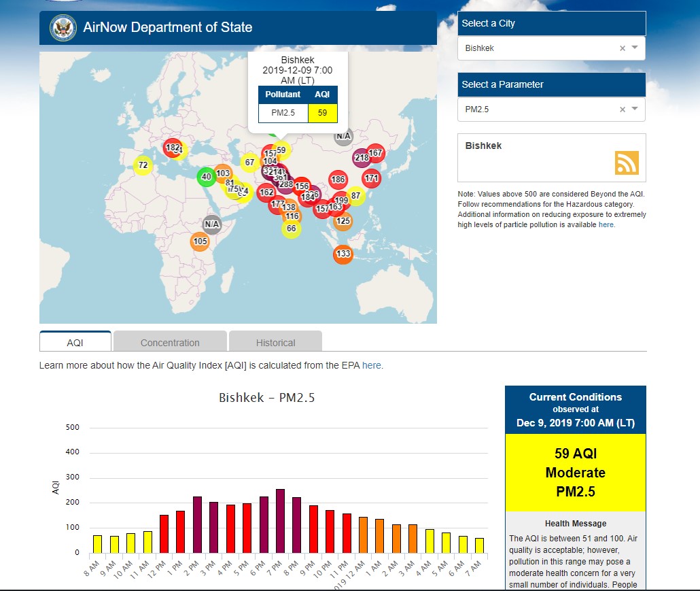Click the orange 133 AQI map marker
700x591 pixels.
point(343,254)
